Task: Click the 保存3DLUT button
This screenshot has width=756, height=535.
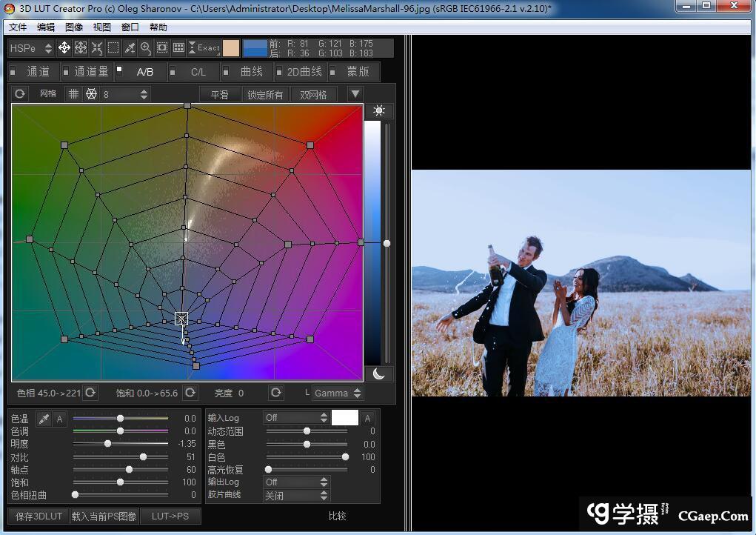Action: 39,516
